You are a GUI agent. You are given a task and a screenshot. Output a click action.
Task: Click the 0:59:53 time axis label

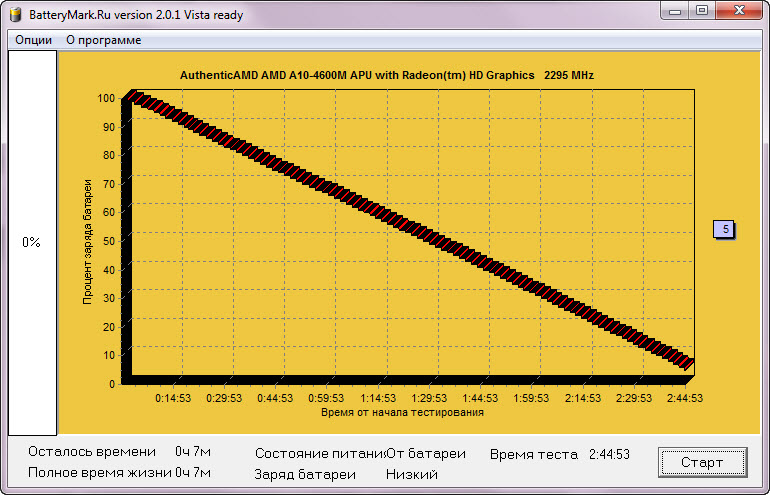click(327, 398)
